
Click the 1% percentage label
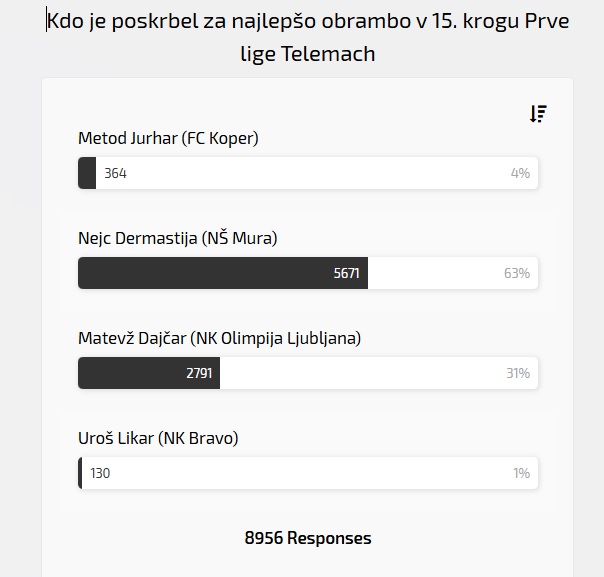[x=521, y=473]
